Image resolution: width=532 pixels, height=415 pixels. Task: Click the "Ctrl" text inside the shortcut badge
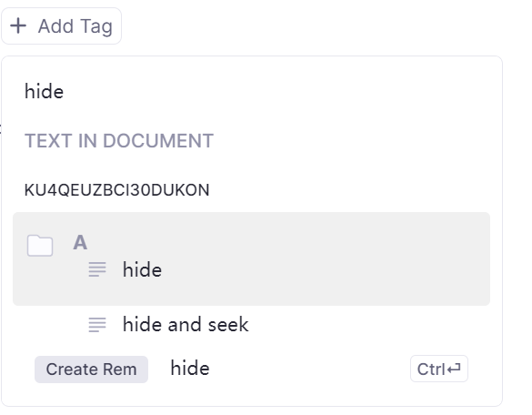click(x=431, y=369)
